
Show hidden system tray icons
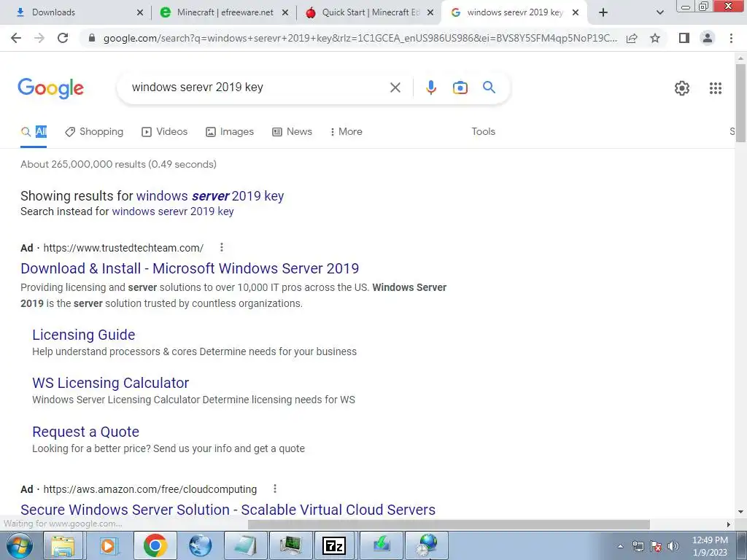tap(620, 546)
